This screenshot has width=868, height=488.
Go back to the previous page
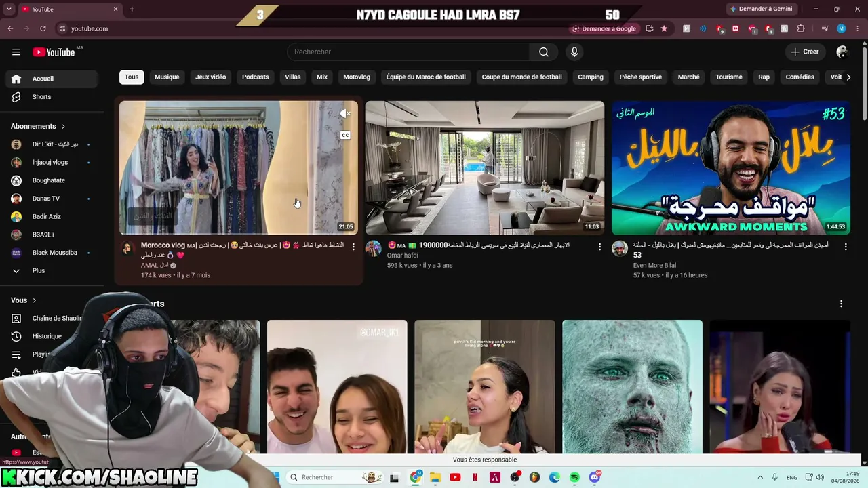click(x=10, y=28)
